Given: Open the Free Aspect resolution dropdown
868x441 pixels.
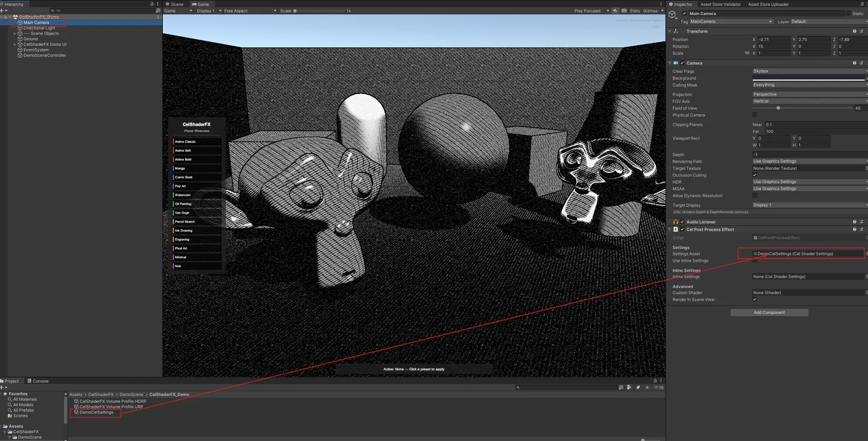Looking at the screenshot, I should [250, 11].
